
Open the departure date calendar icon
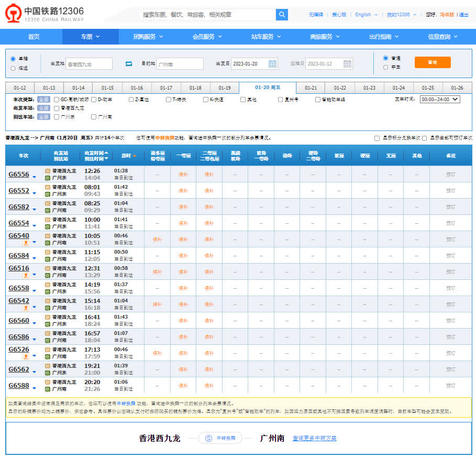pos(272,64)
